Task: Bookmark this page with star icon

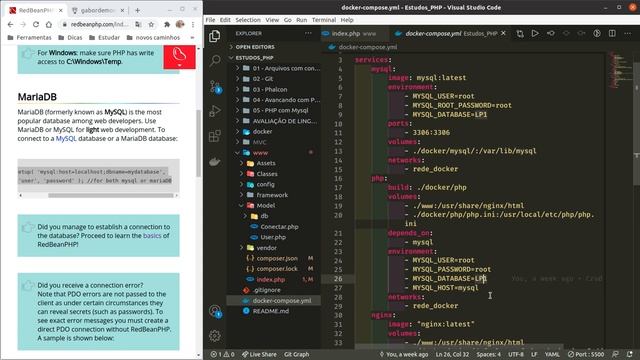Action: 151,24
